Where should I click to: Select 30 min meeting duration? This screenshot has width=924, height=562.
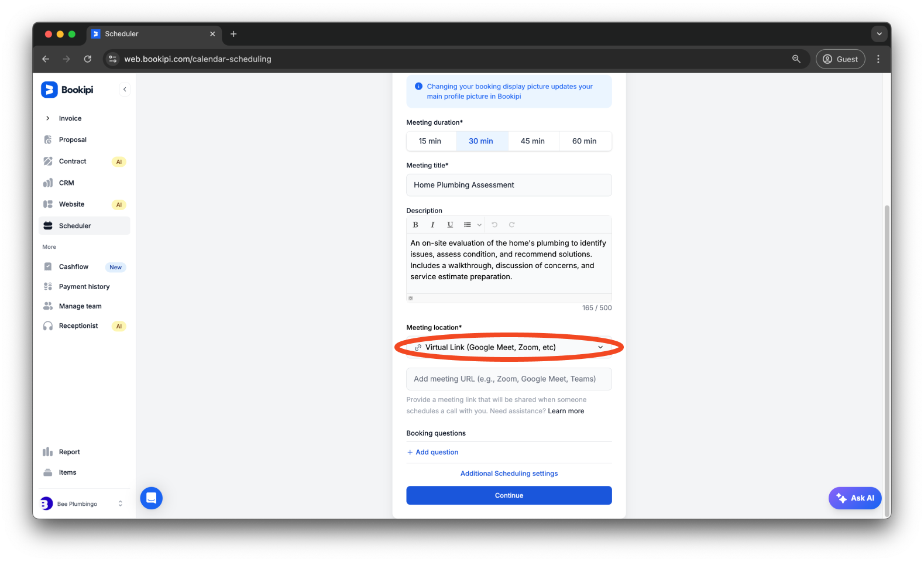pyautogui.click(x=481, y=141)
